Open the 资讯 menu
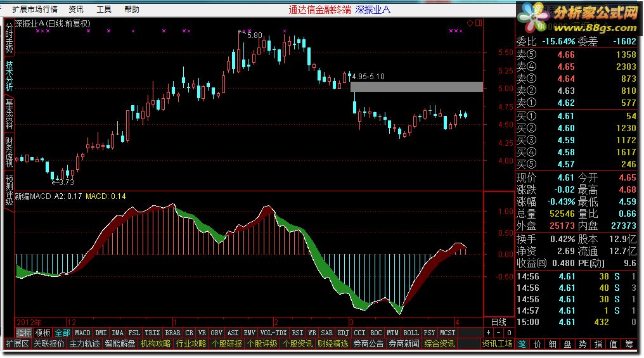This screenshot has height=358, width=644. (76, 9)
